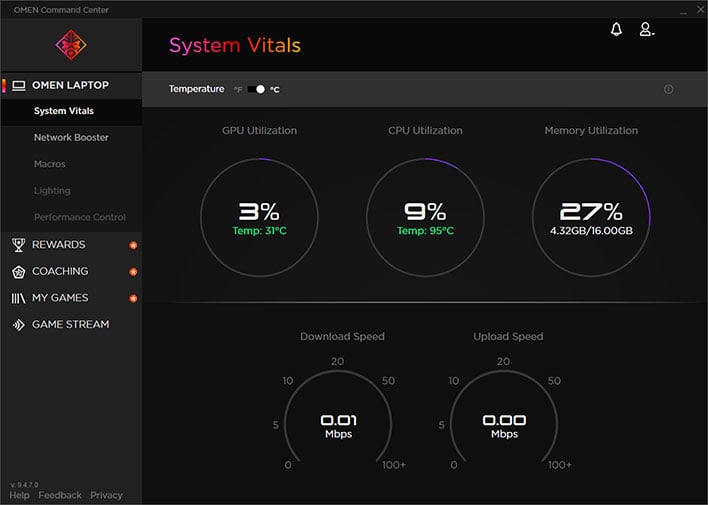
Task: Click version text 'v. 9.4.7.0'
Action: click(24, 485)
